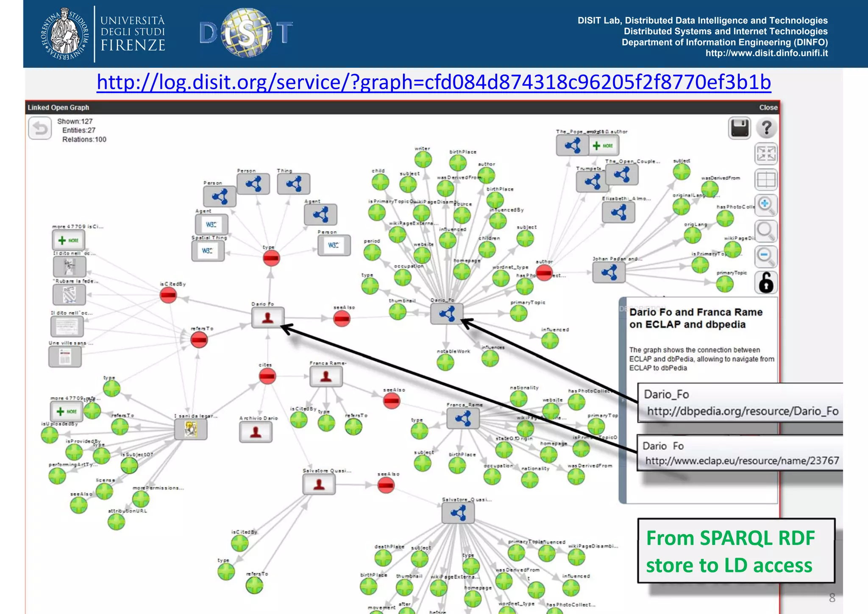Expand the more 47709 isCi... MORE node

pyautogui.click(x=69, y=240)
